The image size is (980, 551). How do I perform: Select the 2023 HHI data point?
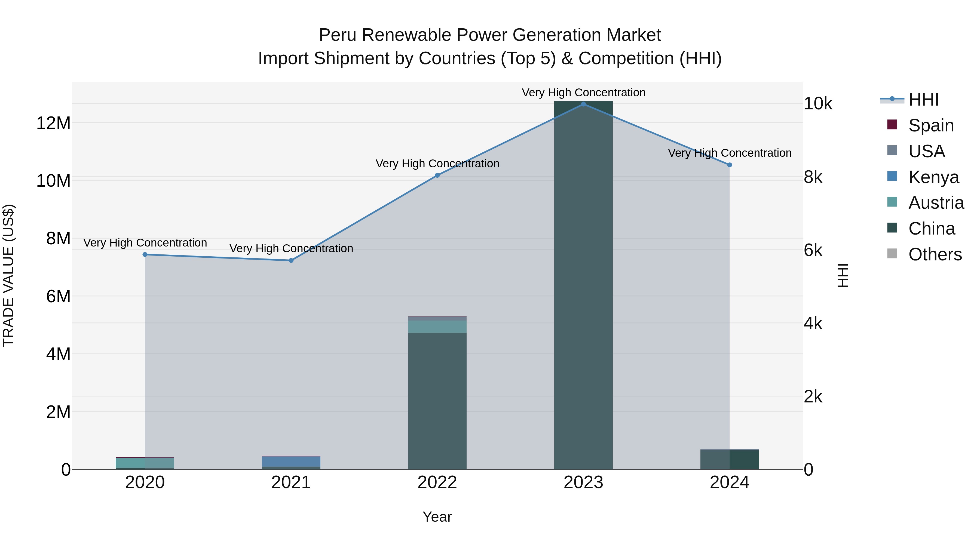tap(583, 104)
